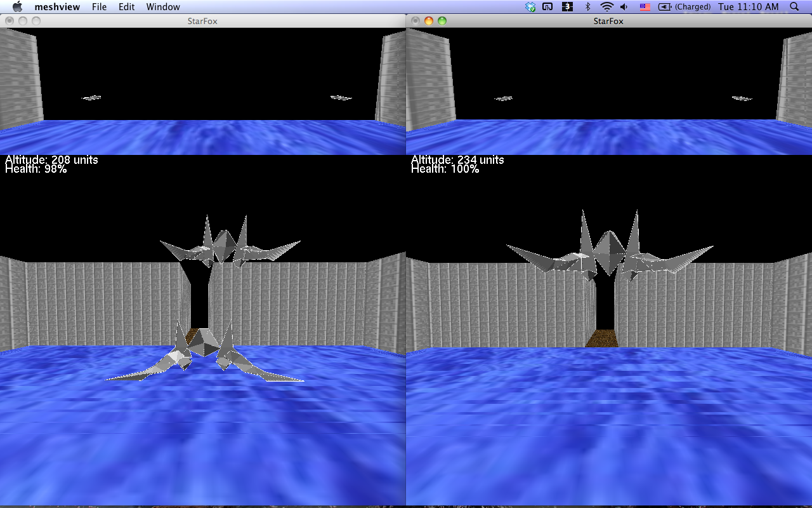The width and height of the screenshot is (812, 508).
Task: Zoom the right StarFox window with green button
Action: click(442, 21)
